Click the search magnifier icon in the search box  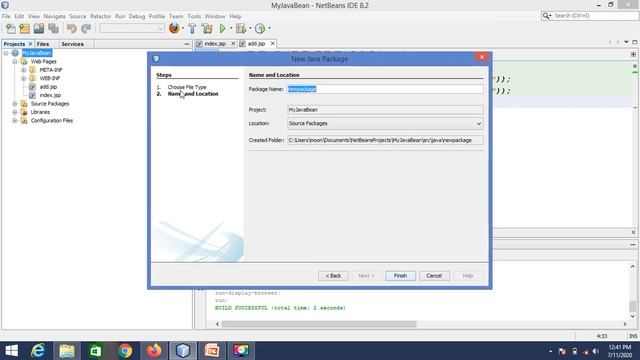(546, 16)
